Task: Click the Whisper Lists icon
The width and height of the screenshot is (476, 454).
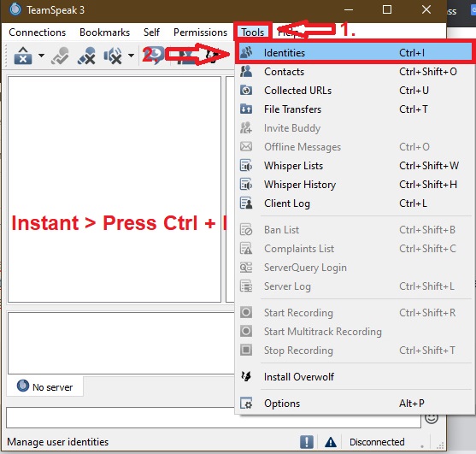Action: (246, 166)
